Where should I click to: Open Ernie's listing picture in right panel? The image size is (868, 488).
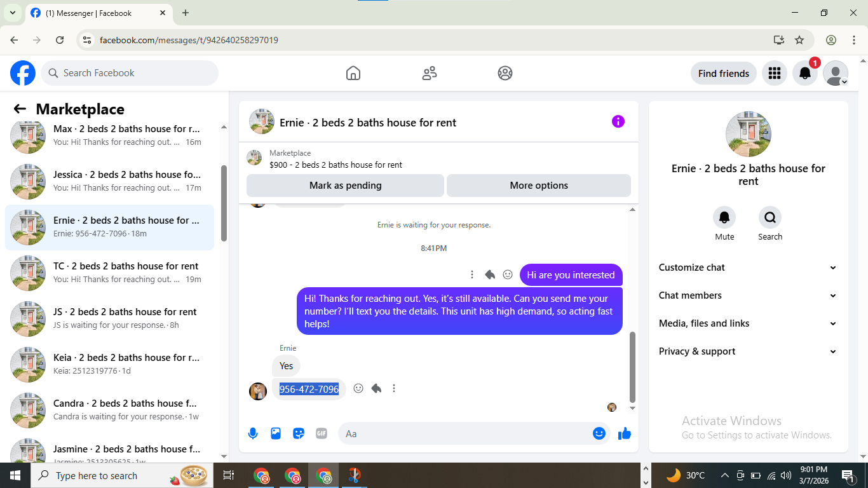click(749, 134)
